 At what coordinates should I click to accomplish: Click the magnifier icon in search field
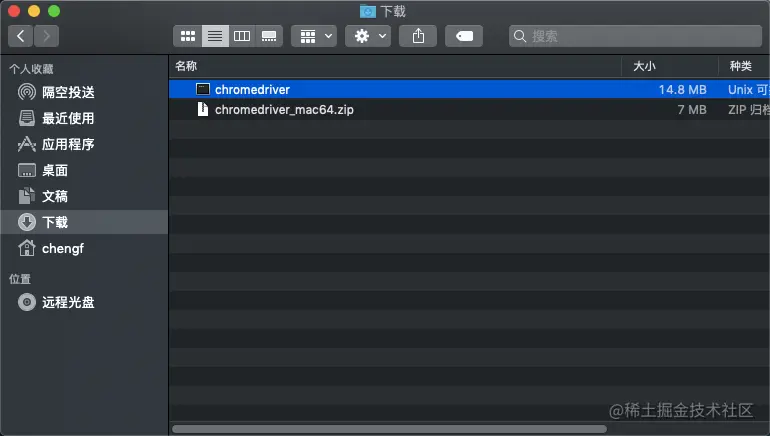click(520, 36)
